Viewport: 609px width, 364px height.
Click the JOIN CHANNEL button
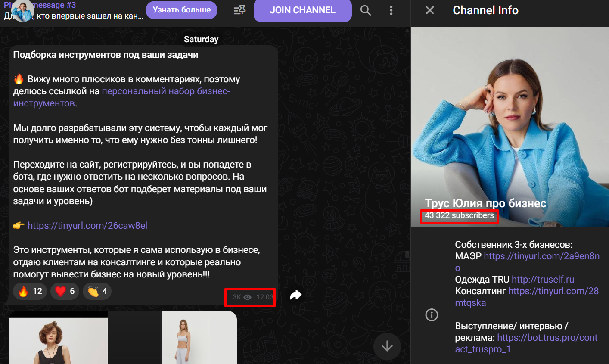tap(303, 10)
